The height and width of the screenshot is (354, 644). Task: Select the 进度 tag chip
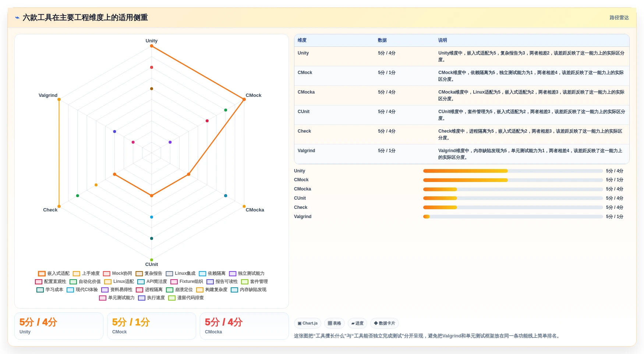tap(357, 323)
